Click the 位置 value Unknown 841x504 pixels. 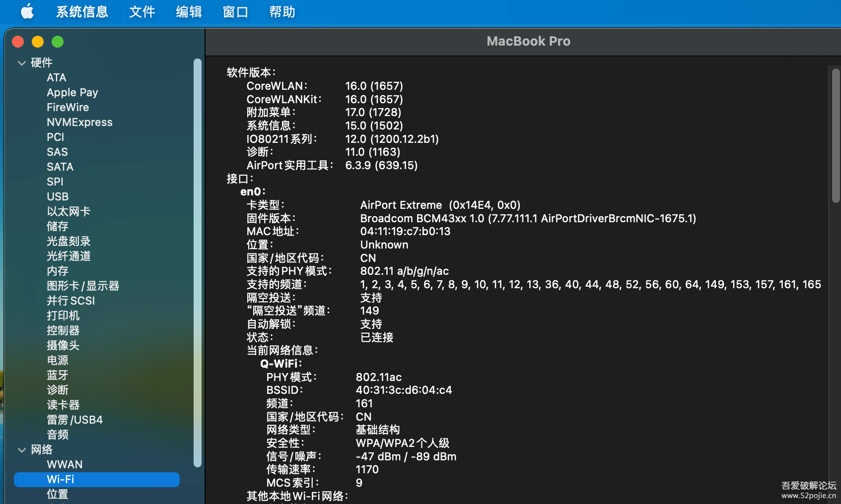(x=384, y=245)
